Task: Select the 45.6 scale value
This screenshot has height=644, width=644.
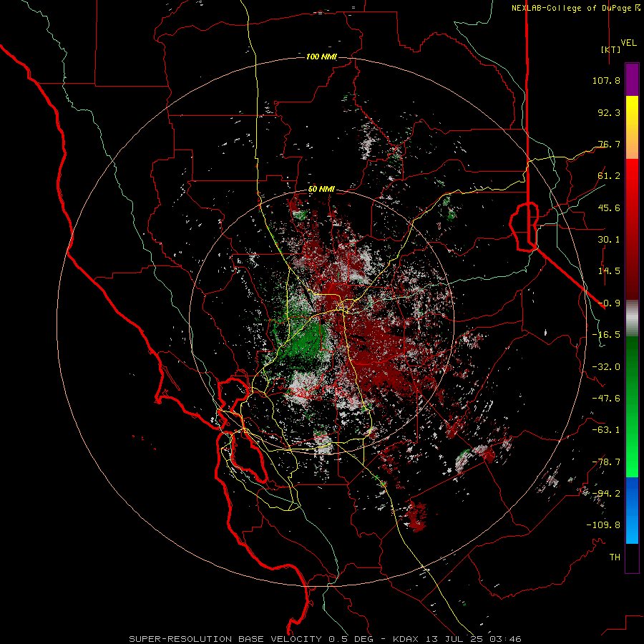Action: (x=609, y=208)
